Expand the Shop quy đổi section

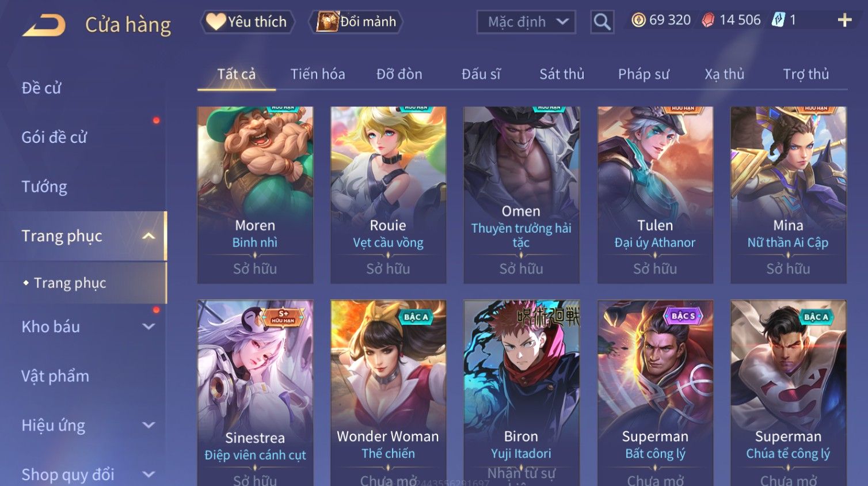click(149, 474)
